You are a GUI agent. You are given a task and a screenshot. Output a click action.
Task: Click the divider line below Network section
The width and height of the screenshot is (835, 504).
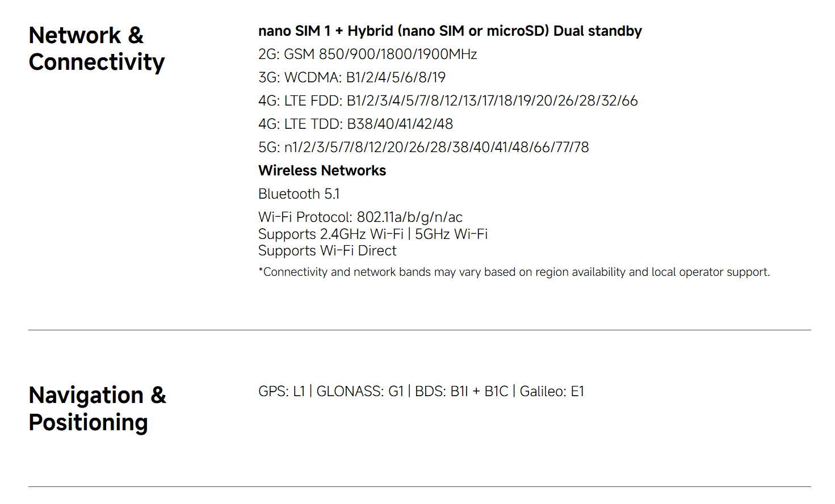pyautogui.click(x=419, y=330)
